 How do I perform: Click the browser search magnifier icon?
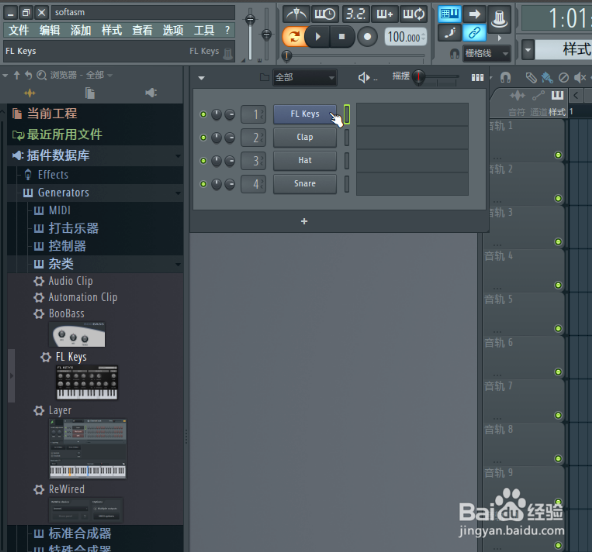click(x=42, y=75)
